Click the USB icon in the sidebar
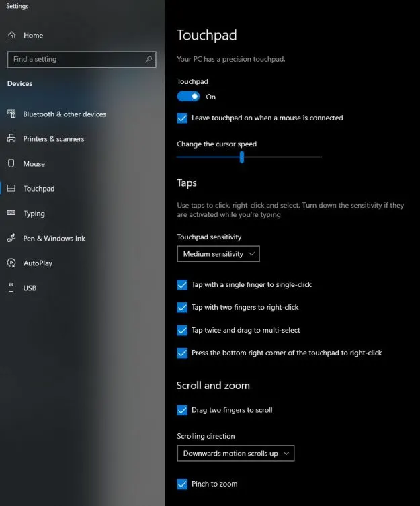Image resolution: width=420 pixels, height=506 pixels. pyautogui.click(x=11, y=288)
